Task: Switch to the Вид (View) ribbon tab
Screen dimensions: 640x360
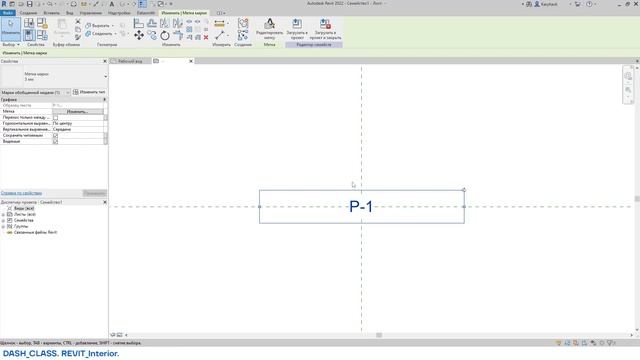Action: 70,13
